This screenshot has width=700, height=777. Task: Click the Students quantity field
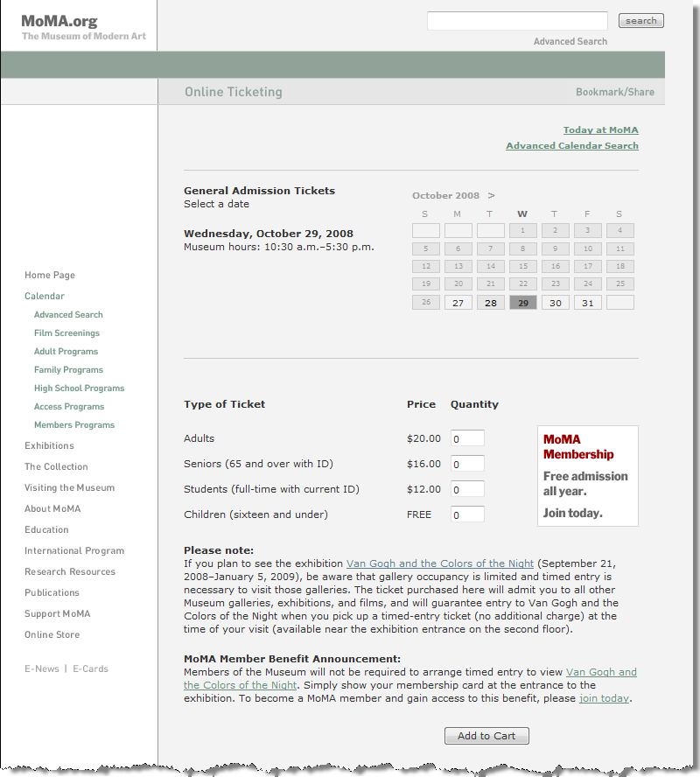click(x=467, y=489)
